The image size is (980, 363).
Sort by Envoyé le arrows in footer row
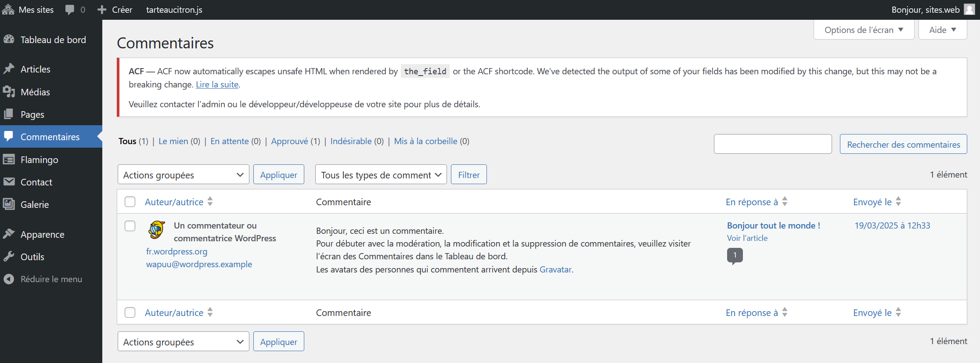click(898, 312)
